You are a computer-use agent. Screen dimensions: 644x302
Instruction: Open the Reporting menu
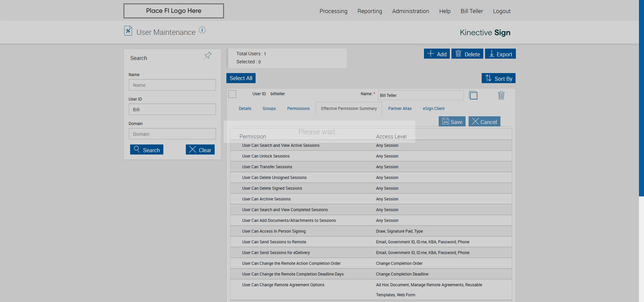(370, 11)
